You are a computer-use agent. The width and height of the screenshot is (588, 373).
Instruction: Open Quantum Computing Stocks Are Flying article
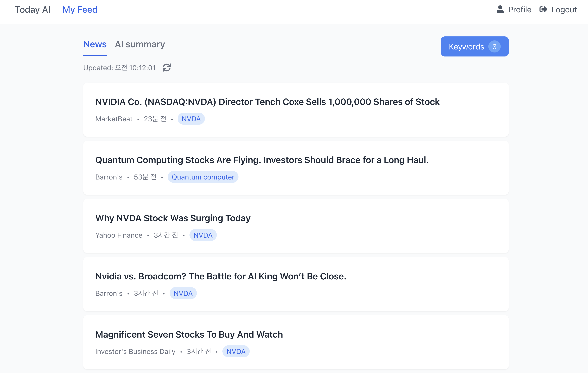[x=262, y=160]
